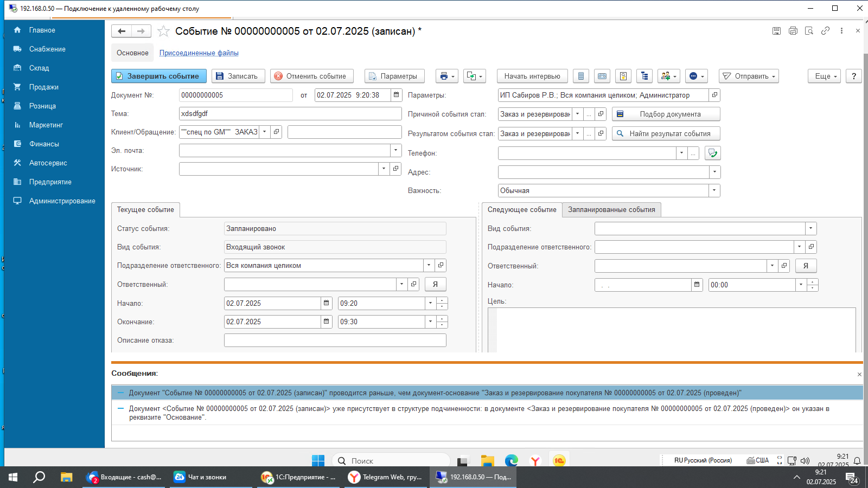Screen dimensions: 868x488
Task: Open Продажи section in sidebar
Action: [43, 87]
